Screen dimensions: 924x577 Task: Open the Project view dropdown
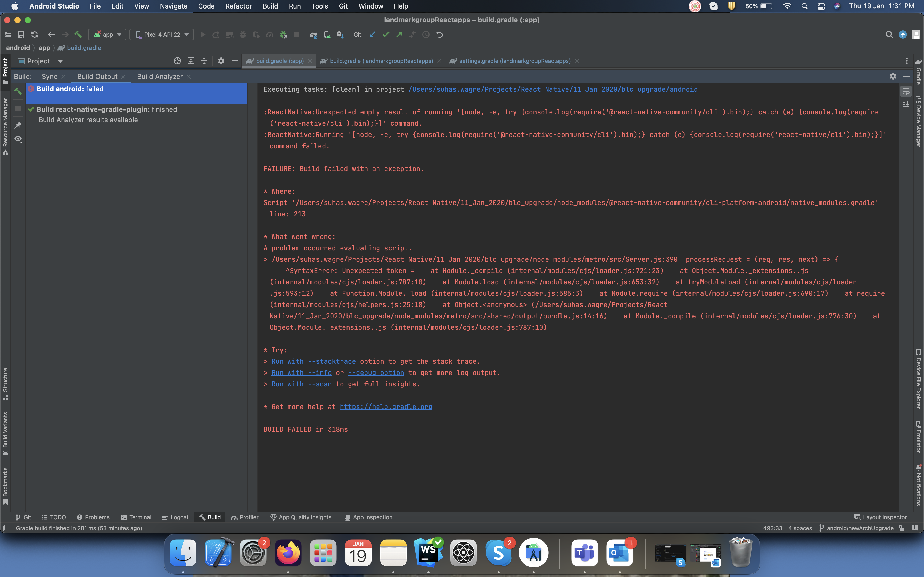click(61, 61)
